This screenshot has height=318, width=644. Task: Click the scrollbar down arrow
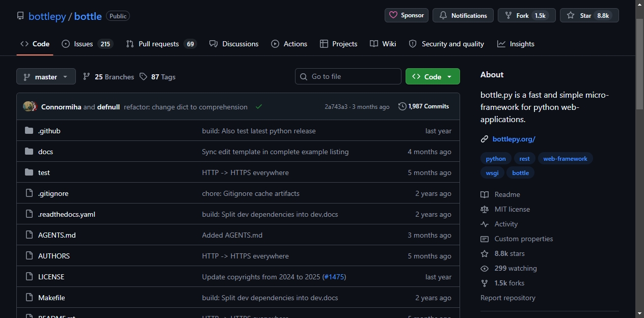(640, 314)
